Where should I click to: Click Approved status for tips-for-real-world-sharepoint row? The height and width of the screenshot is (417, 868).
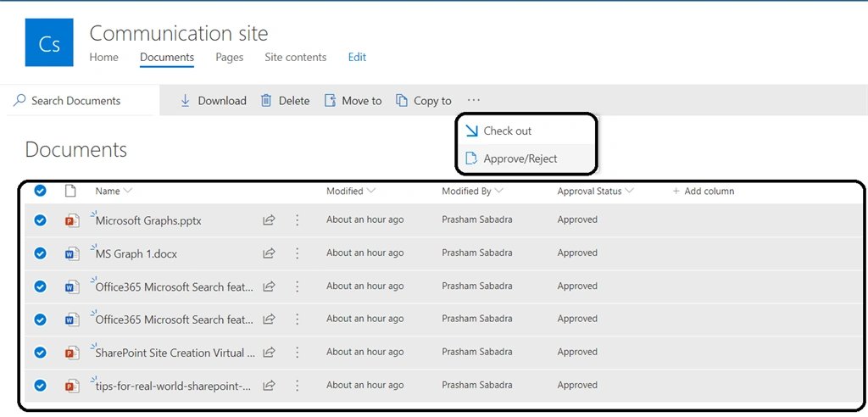tap(577, 385)
